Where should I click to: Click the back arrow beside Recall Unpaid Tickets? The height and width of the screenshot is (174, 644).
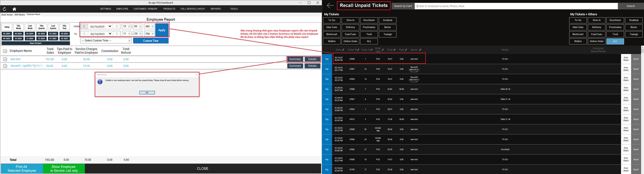(330, 5)
